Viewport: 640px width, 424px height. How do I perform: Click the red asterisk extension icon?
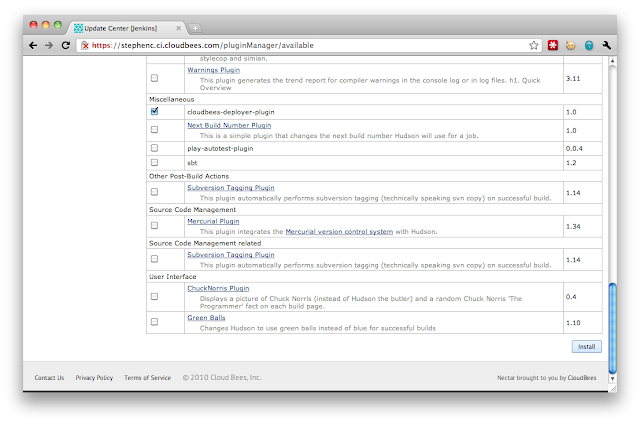552,45
